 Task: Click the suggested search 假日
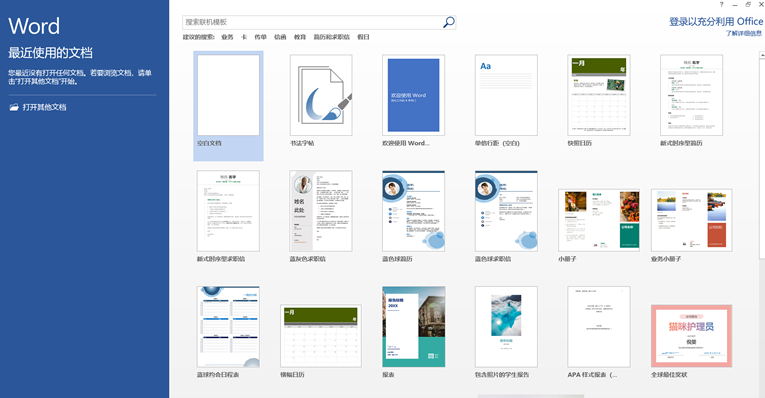363,37
